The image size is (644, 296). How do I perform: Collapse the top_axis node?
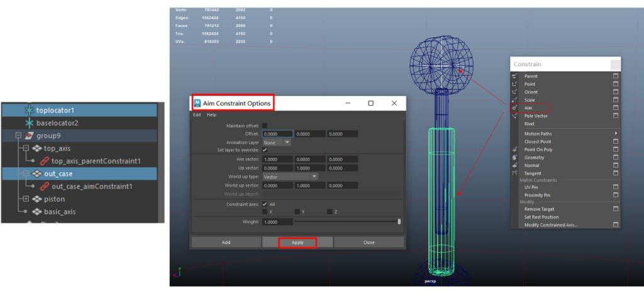[25, 148]
